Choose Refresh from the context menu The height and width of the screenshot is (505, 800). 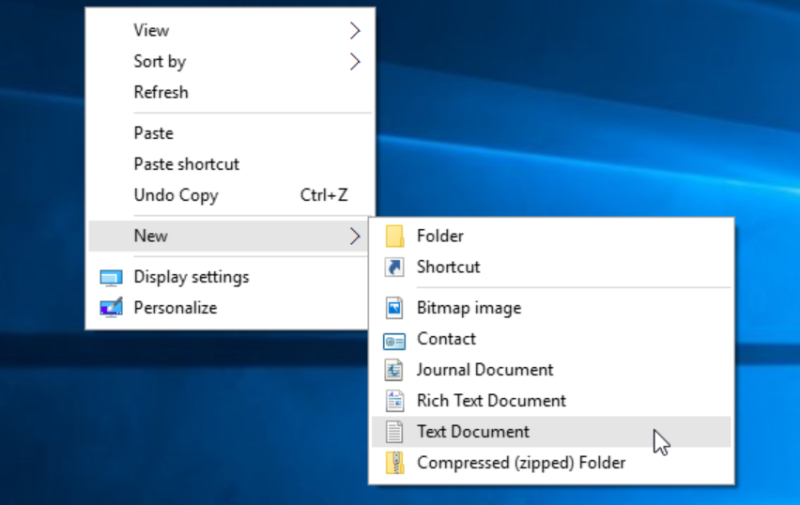pos(161,92)
